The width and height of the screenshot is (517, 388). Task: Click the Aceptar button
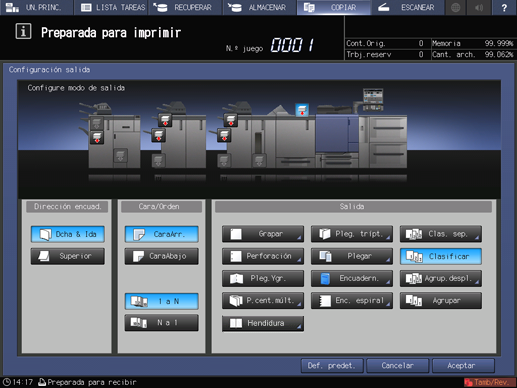click(463, 366)
